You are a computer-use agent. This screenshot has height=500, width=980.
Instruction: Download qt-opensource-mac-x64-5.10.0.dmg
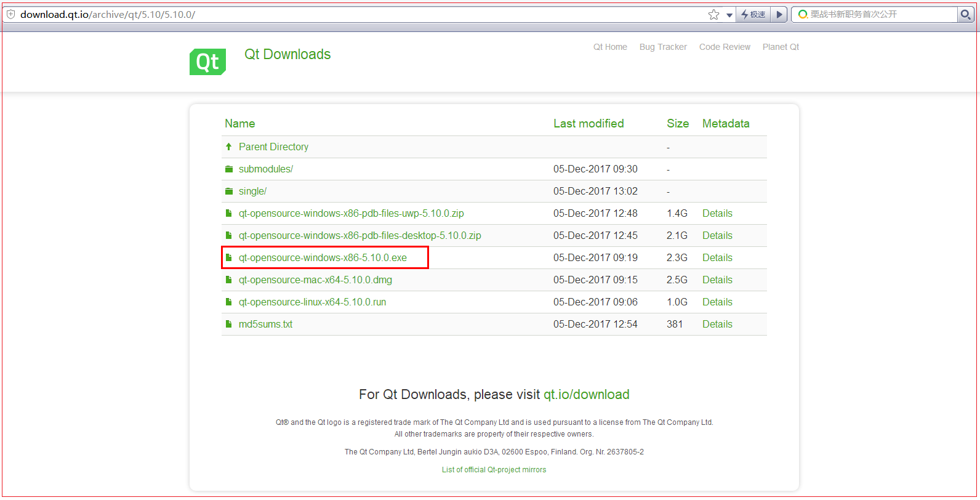315,280
